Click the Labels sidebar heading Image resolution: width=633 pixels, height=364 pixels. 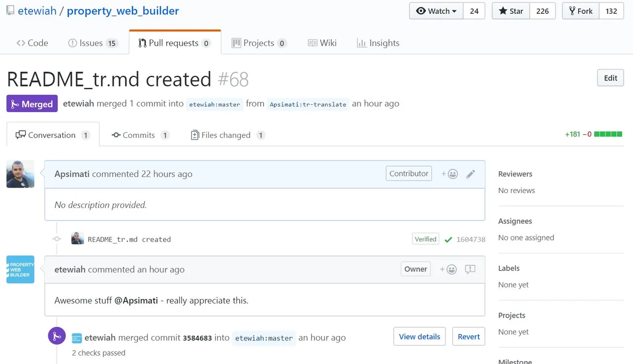[509, 268]
